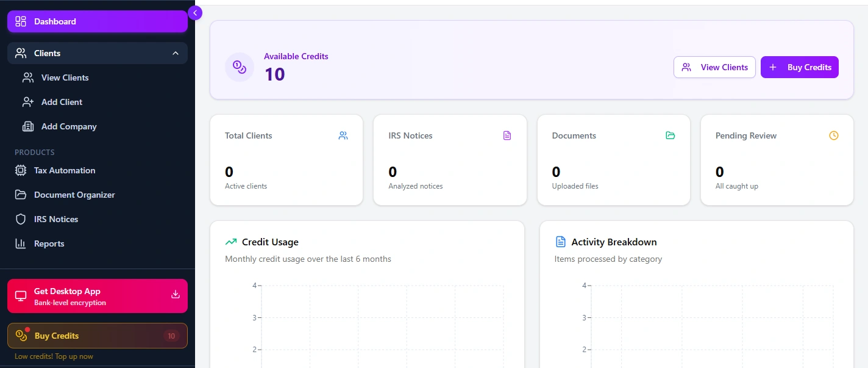
Task: Click the coins icon beside Available Credits
Action: pyautogui.click(x=240, y=67)
